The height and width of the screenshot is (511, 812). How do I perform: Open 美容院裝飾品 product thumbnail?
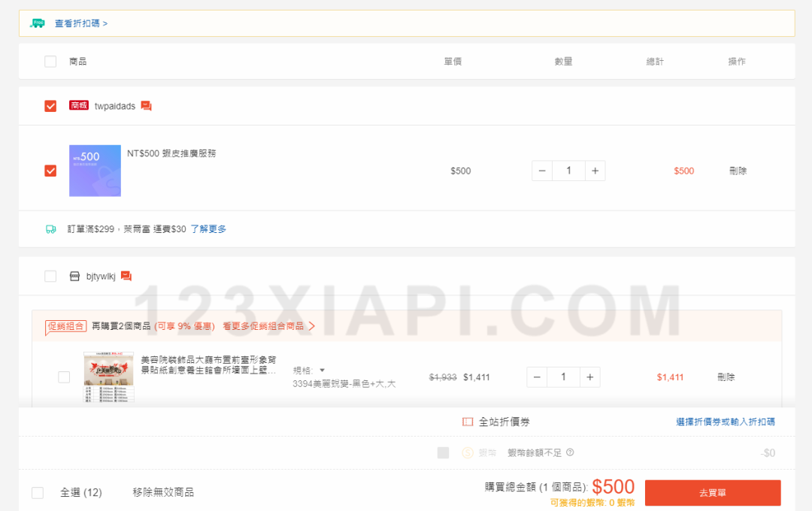(x=109, y=377)
